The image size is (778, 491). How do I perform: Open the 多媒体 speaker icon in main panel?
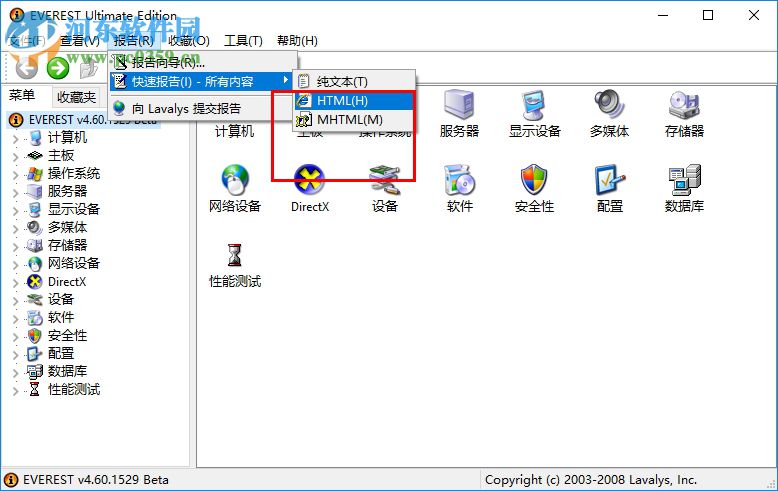(609, 105)
